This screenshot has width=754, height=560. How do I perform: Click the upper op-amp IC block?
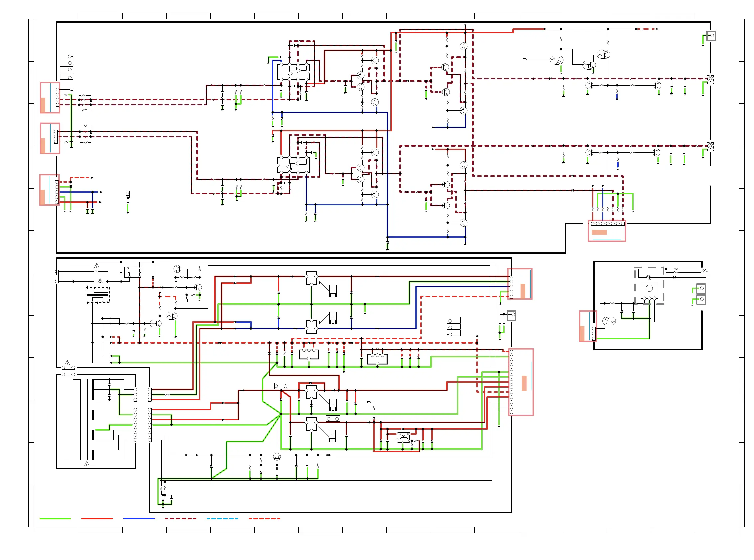(294, 72)
